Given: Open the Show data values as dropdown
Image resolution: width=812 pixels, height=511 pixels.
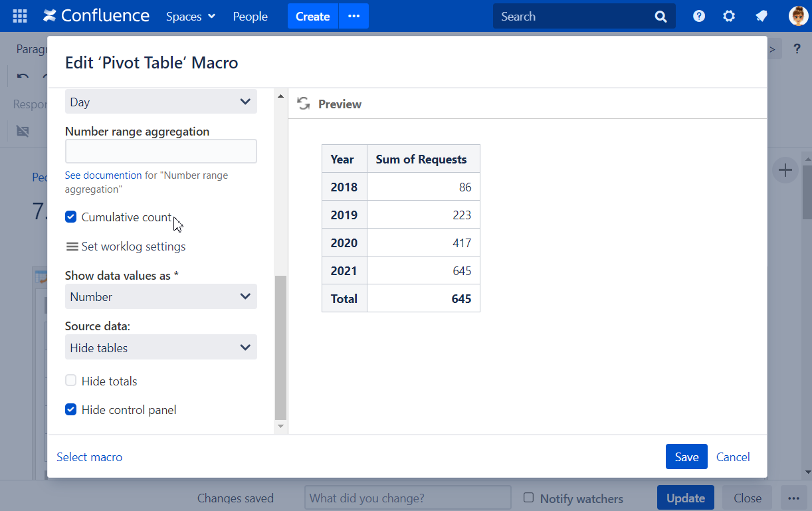Looking at the screenshot, I should coord(161,296).
